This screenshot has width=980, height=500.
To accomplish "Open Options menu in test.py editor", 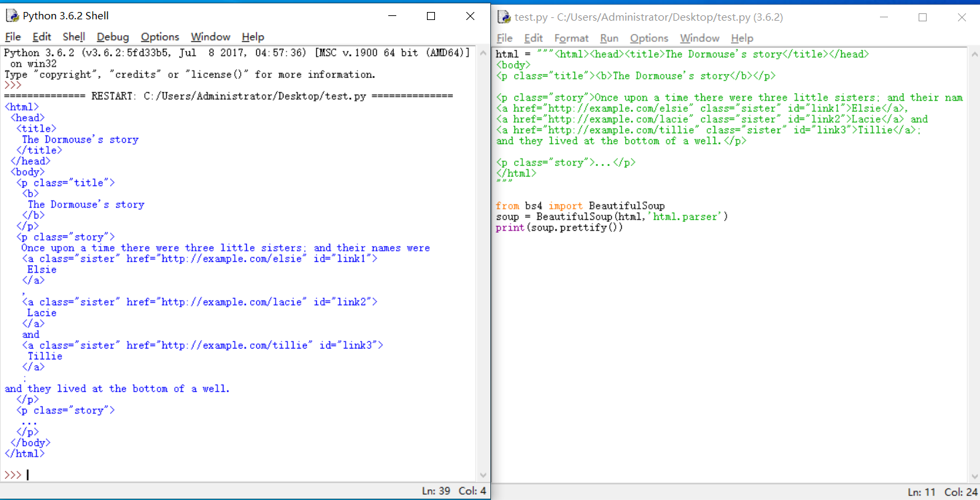I will tap(649, 38).
